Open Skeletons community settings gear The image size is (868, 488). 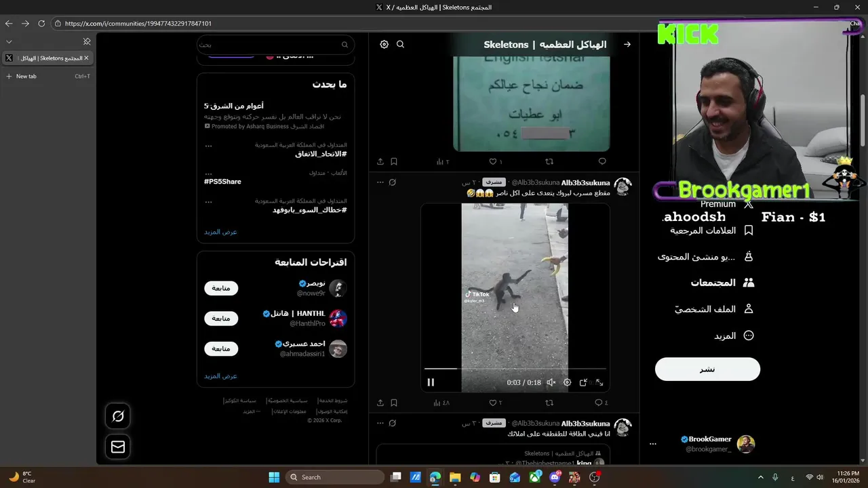(384, 44)
